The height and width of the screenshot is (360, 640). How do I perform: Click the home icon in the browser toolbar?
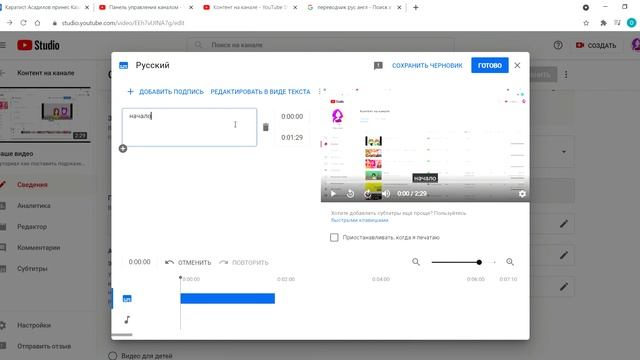37,23
